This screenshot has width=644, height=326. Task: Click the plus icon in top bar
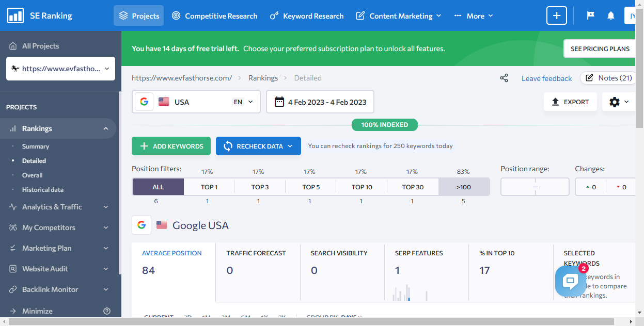(557, 15)
